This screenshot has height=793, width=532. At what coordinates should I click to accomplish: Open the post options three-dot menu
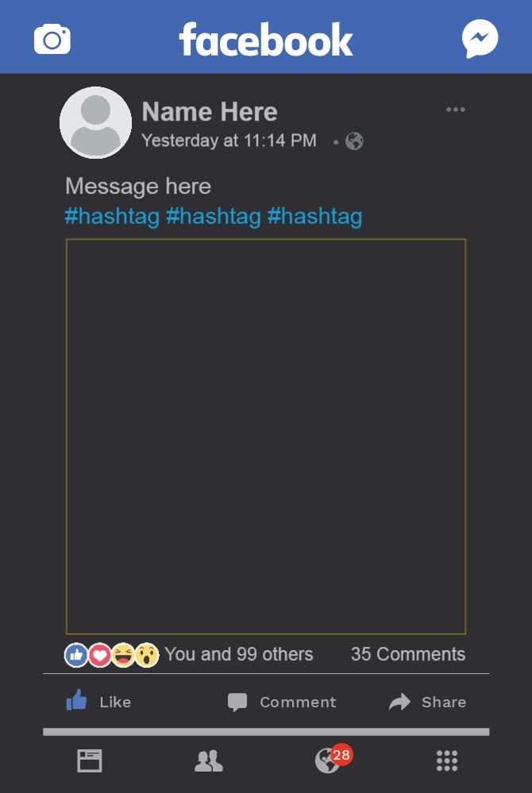point(456,110)
